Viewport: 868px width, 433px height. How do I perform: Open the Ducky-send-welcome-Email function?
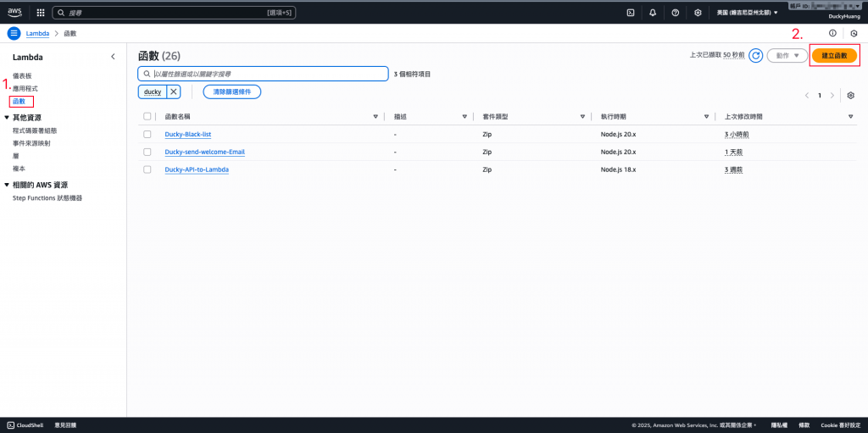(x=205, y=152)
